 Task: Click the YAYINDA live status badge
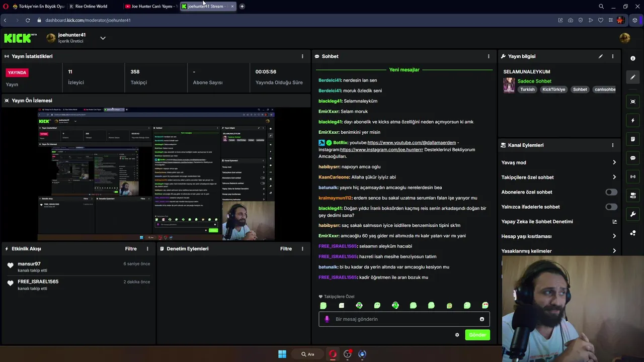17,72
